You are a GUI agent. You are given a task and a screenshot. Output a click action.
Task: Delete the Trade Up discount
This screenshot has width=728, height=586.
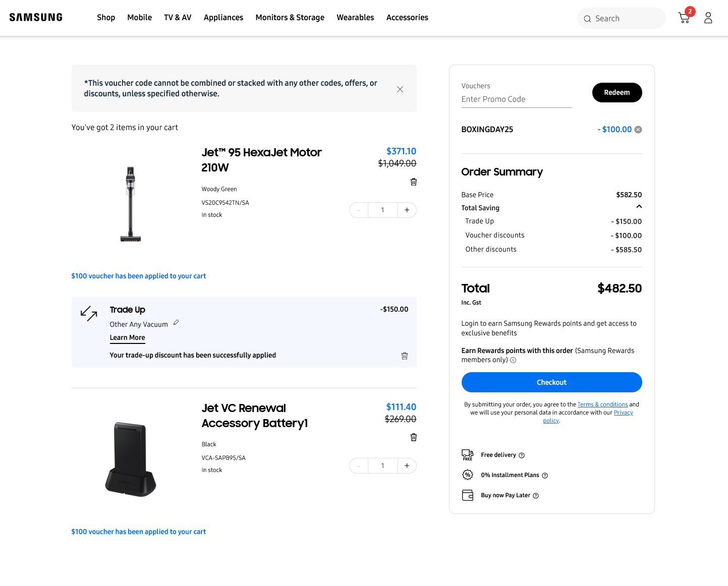pos(404,356)
